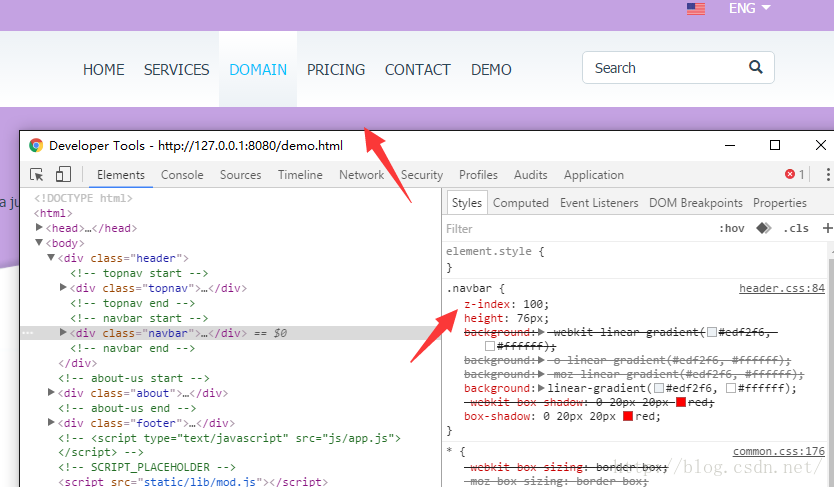
Task: Click the US flag icon
Action: pos(696,9)
